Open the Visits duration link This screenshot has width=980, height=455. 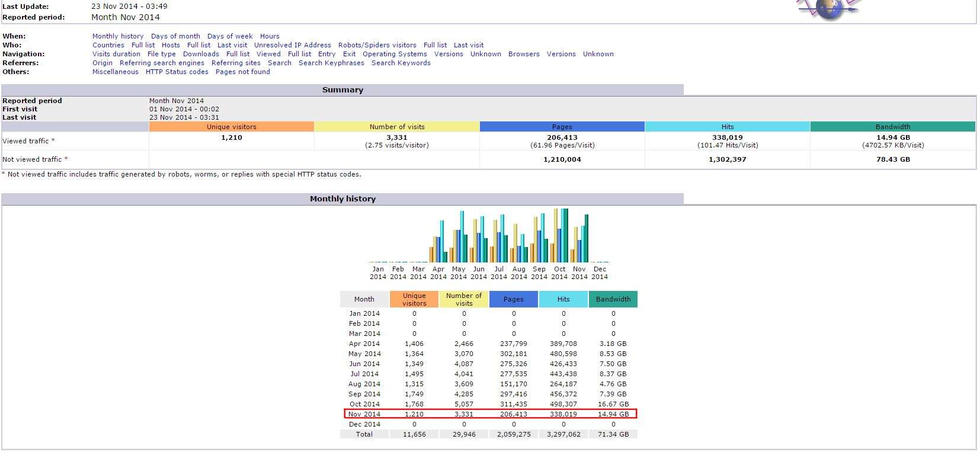coord(116,54)
